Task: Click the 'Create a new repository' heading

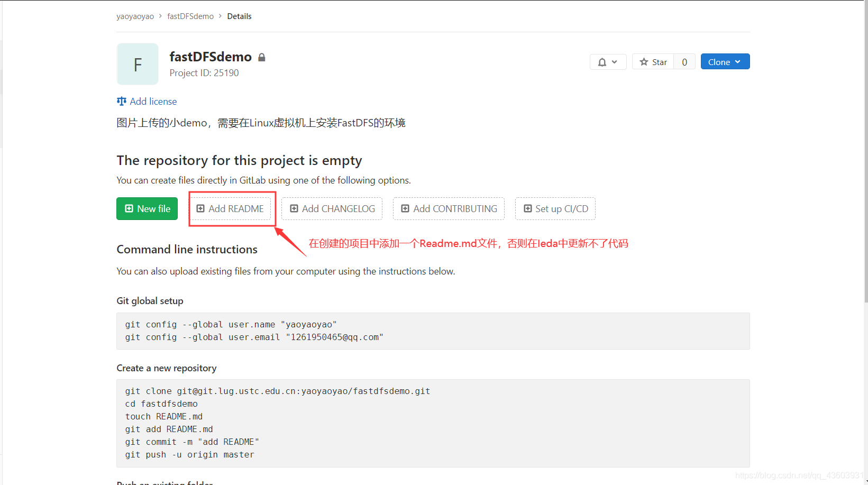Action: pos(167,368)
